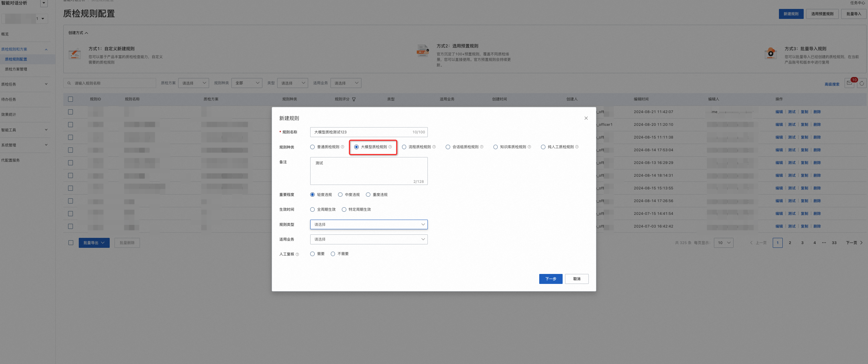Screen dimensions: 868x364
Task: Click the filter icon on 规则评分 column
Action: 354,99
